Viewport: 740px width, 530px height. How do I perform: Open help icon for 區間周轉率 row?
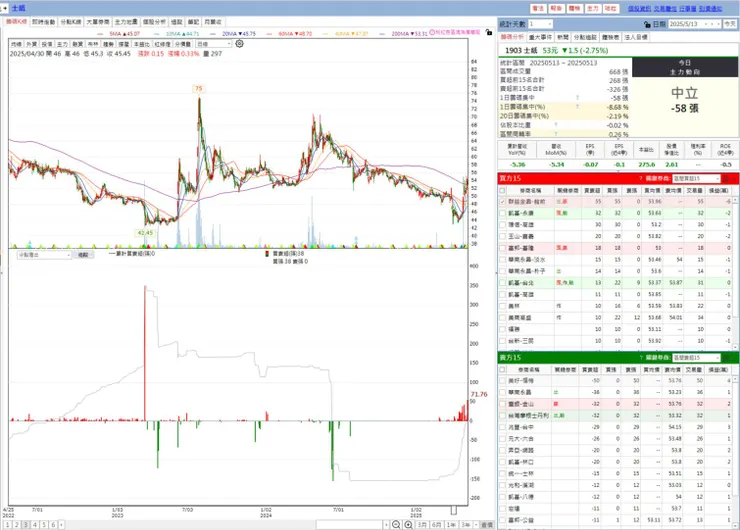click(556, 134)
